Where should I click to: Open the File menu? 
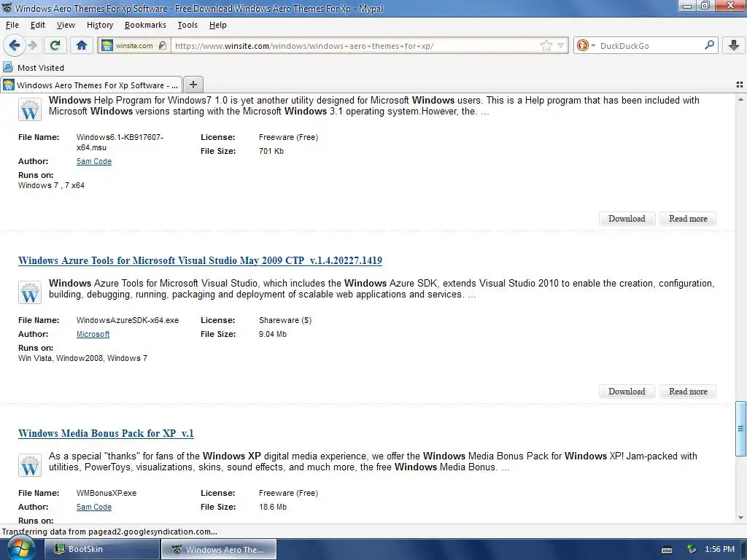pos(12,25)
